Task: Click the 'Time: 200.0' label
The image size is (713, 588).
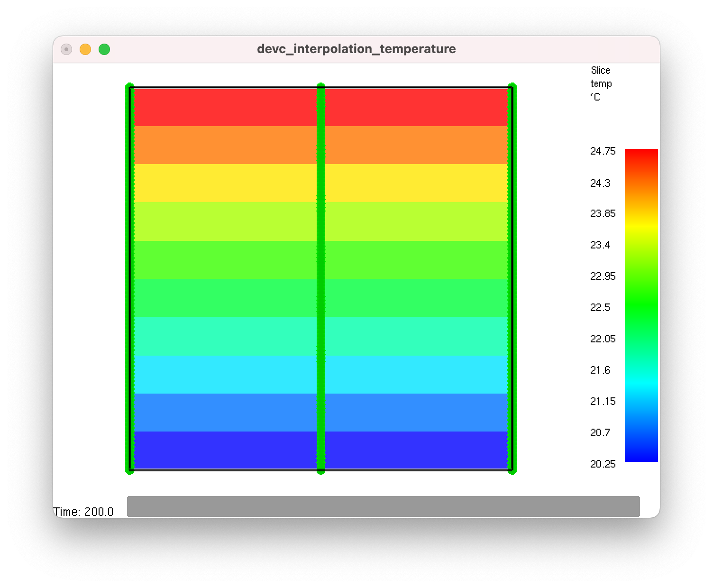Action: pos(83,512)
